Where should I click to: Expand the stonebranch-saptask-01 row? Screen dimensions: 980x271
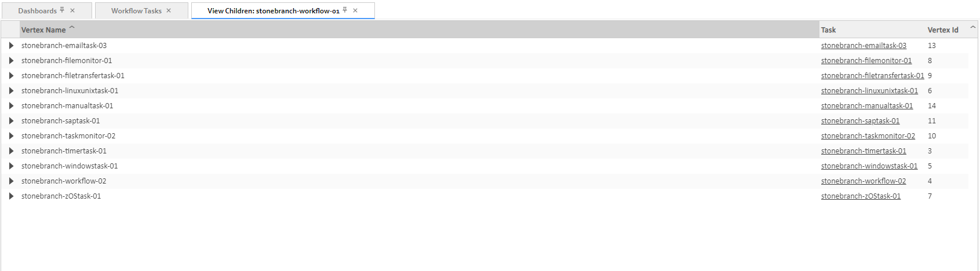click(x=11, y=121)
